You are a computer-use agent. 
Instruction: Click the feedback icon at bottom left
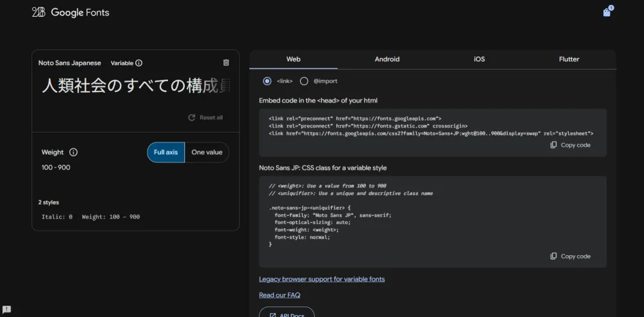coord(6,309)
